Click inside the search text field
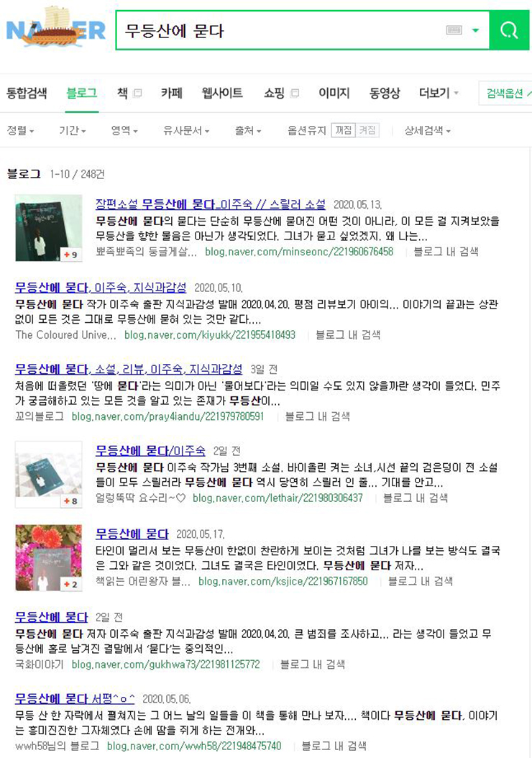 pos(280,30)
